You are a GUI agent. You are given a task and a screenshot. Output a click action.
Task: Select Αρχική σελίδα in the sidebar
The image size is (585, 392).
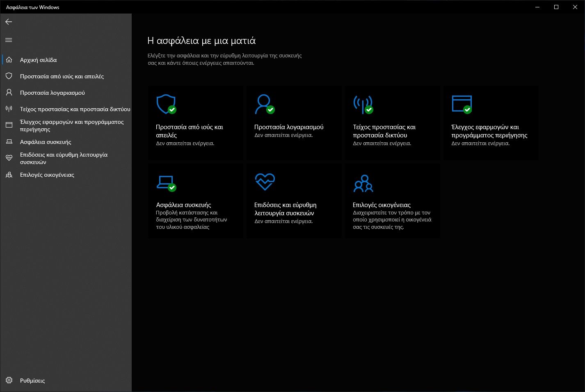38,60
